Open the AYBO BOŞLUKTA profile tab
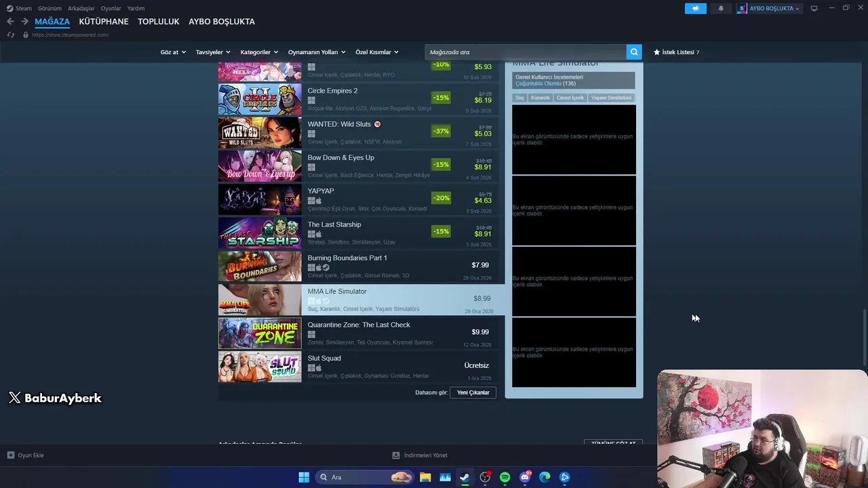The image size is (868, 488). (x=222, y=21)
